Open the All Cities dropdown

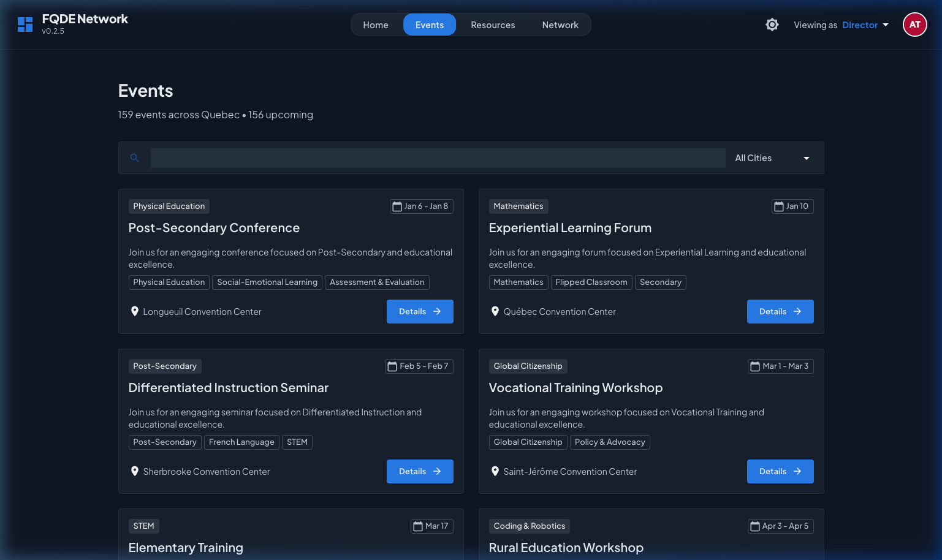772,157
